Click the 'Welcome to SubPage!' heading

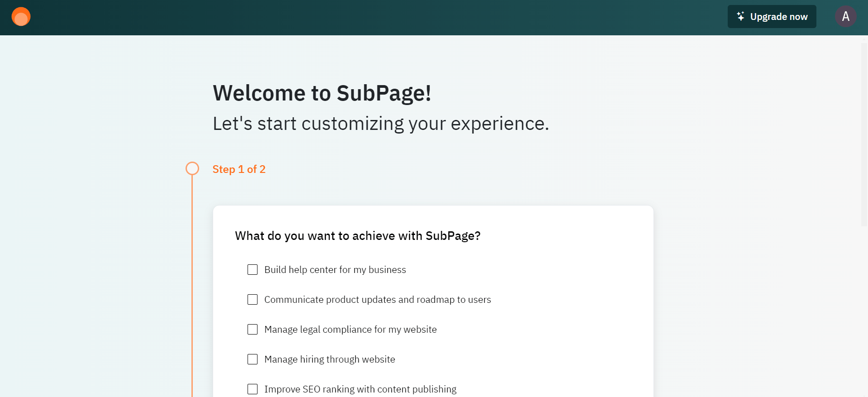point(322,93)
